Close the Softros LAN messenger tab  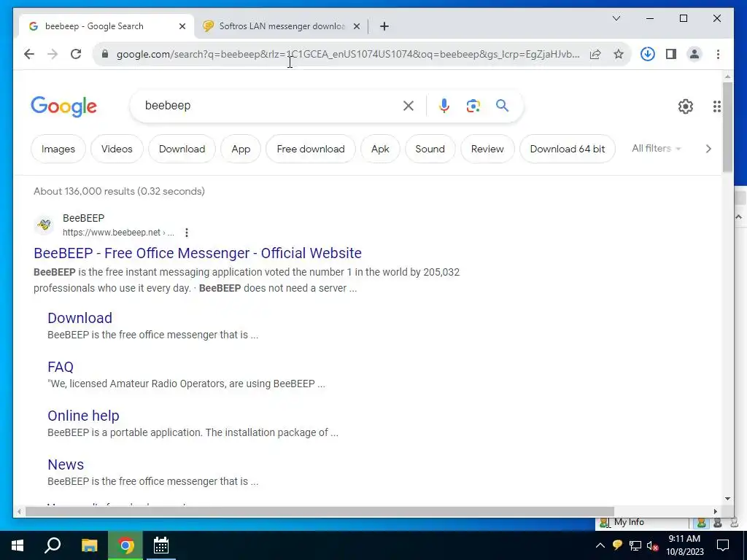click(x=356, y=26)
